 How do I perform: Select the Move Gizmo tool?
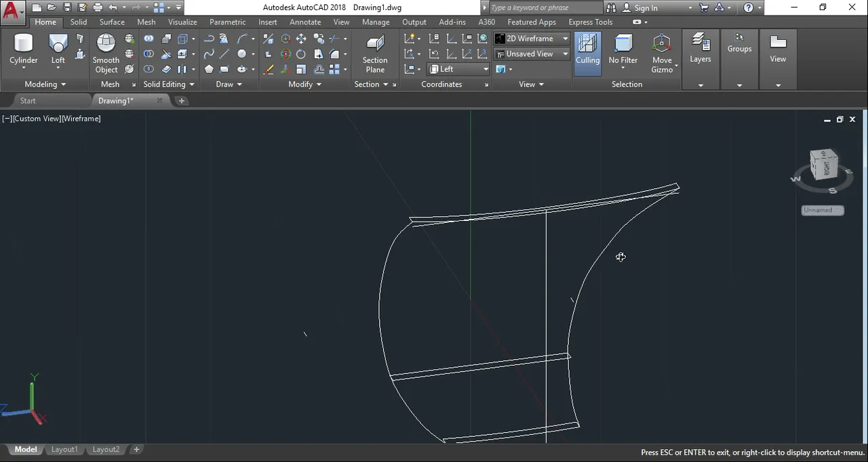click(662, 54)
